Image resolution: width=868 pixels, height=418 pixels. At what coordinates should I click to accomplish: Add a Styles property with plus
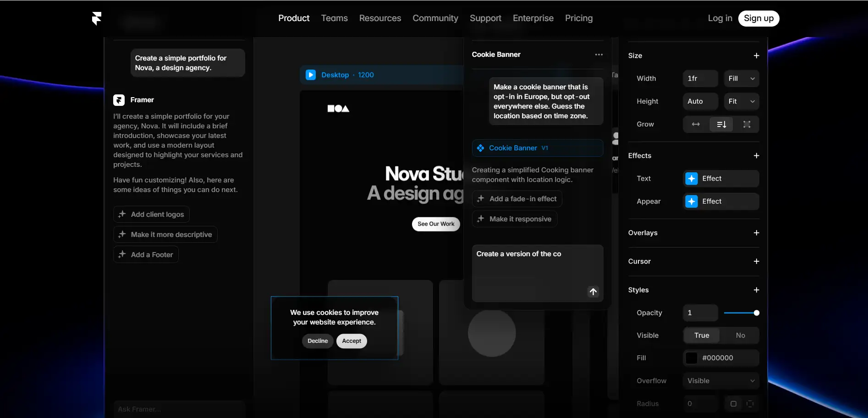click(756, 290)
